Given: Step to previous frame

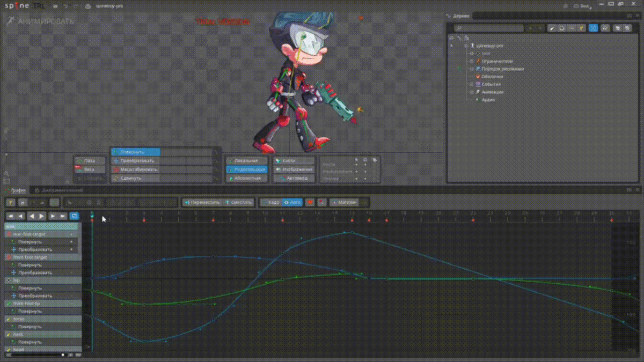Looking at the screenshot, I should 20,216.
